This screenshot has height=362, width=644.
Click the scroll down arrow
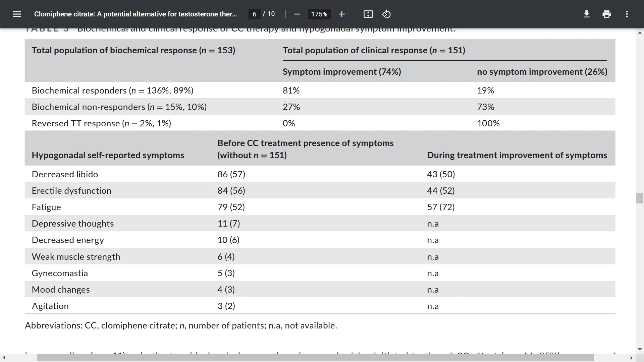coord(640,349)
